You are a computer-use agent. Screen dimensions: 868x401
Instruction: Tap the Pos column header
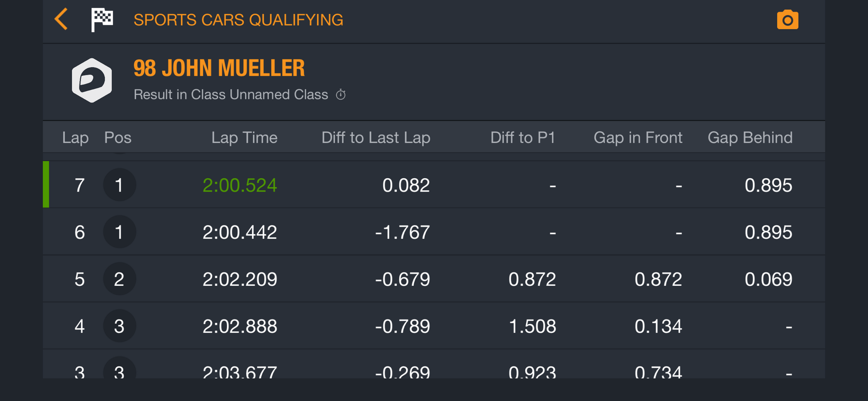click(x=118, y=137)
